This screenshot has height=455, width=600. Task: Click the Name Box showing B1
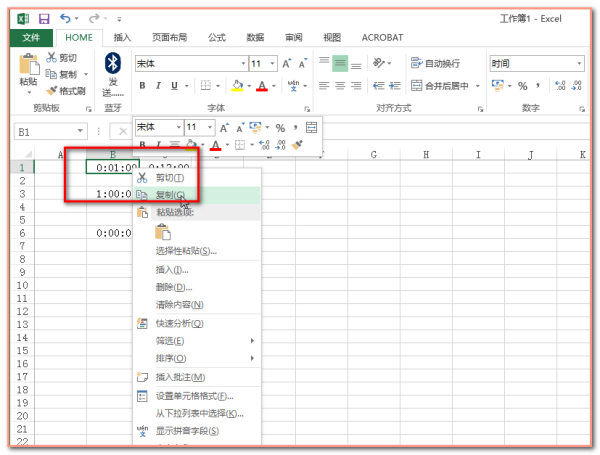[46, 131]
